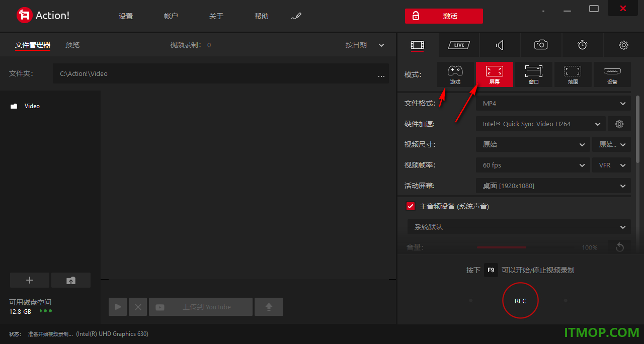Click the drawing pen icon in menu bar
Viewport: 644px width, 344px height.
[x=296, y=16]
